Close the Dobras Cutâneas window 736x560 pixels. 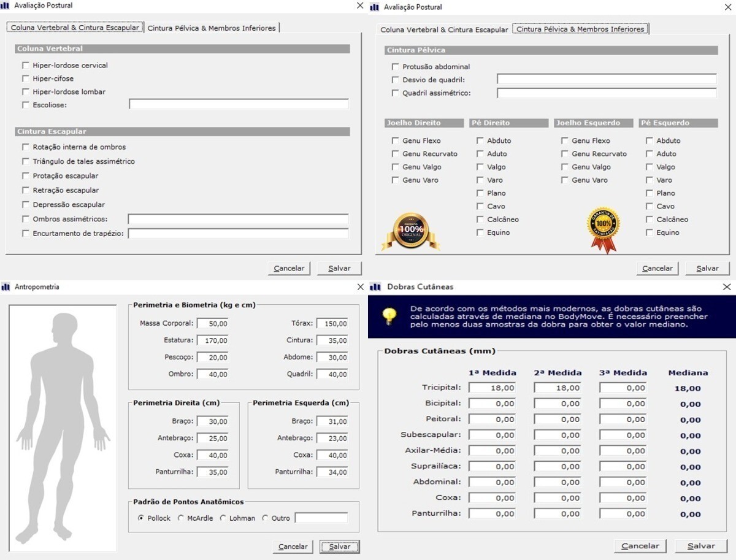click(x=727, y=286)
